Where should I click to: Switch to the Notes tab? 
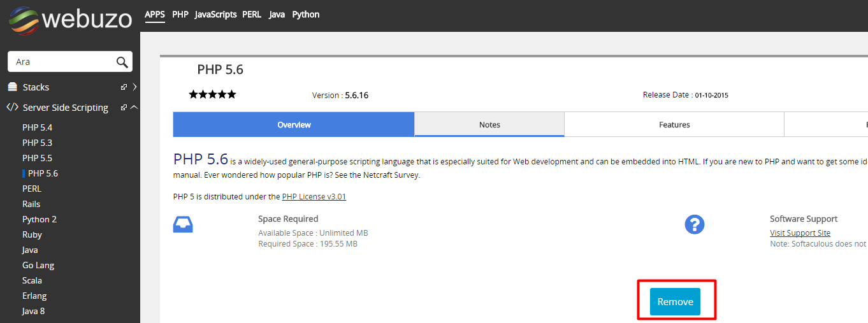coord(489,125)
